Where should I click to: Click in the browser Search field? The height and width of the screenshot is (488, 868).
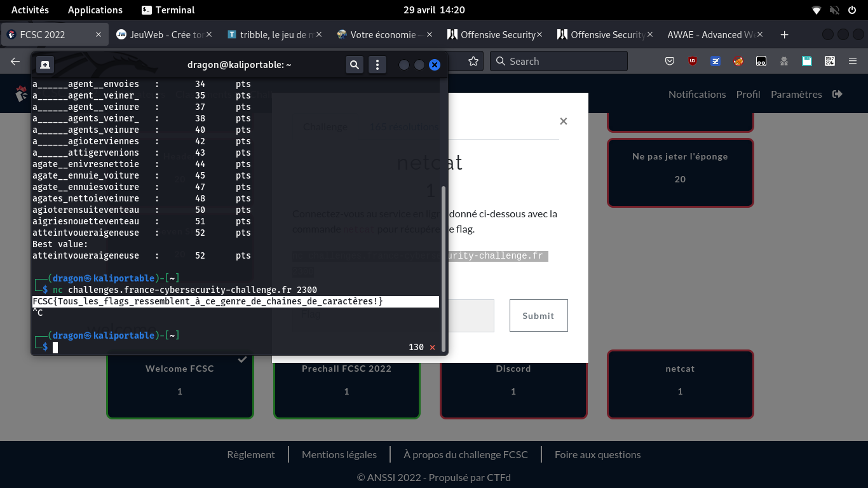559,61
